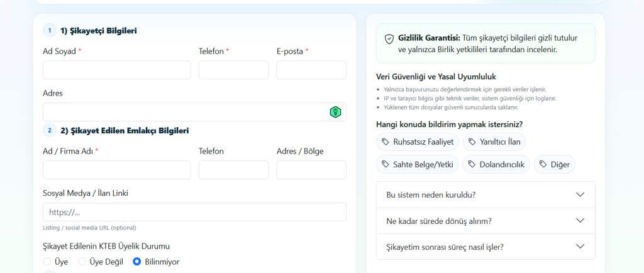
Task: Click the tag icon on Dolandırıcılık
Action: (472, 164)
